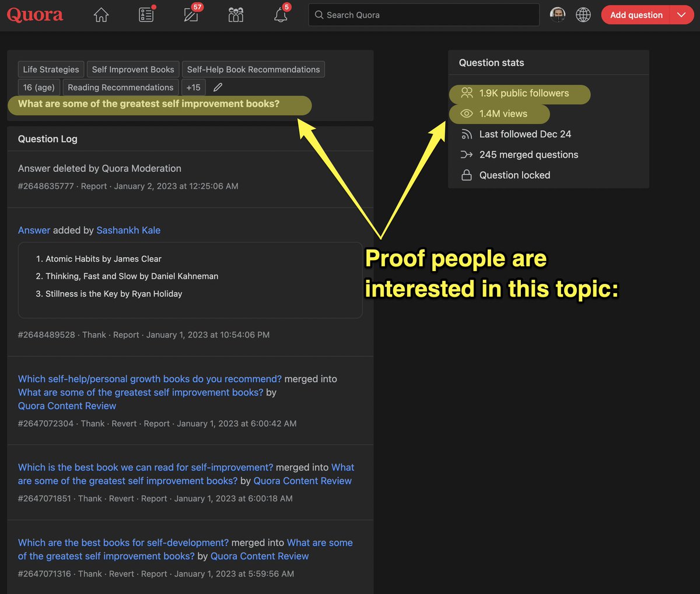Open the Quora home feed icon
The height and width of the screenshot is (594, 700).
click(101, 15)
